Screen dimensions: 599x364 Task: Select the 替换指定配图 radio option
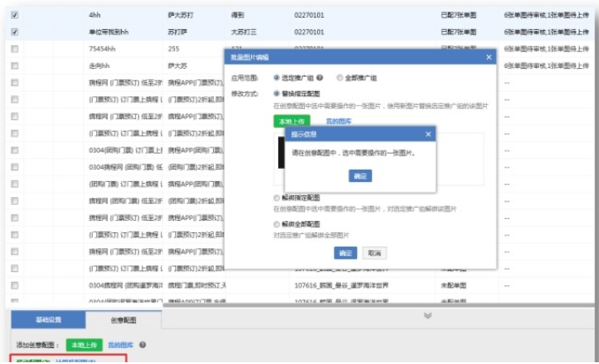[x=277, y=94]
